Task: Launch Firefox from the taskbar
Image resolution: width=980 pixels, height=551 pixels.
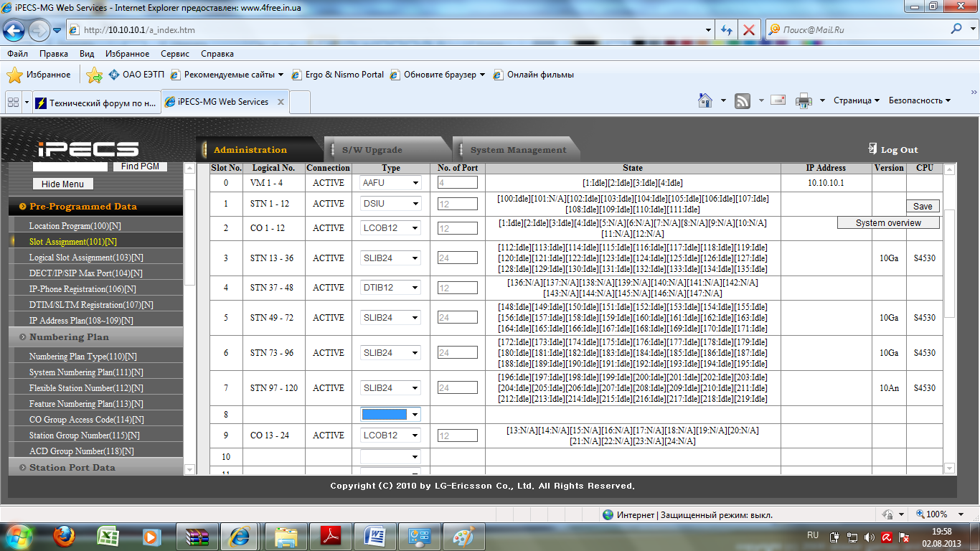Action: point(64,536)
